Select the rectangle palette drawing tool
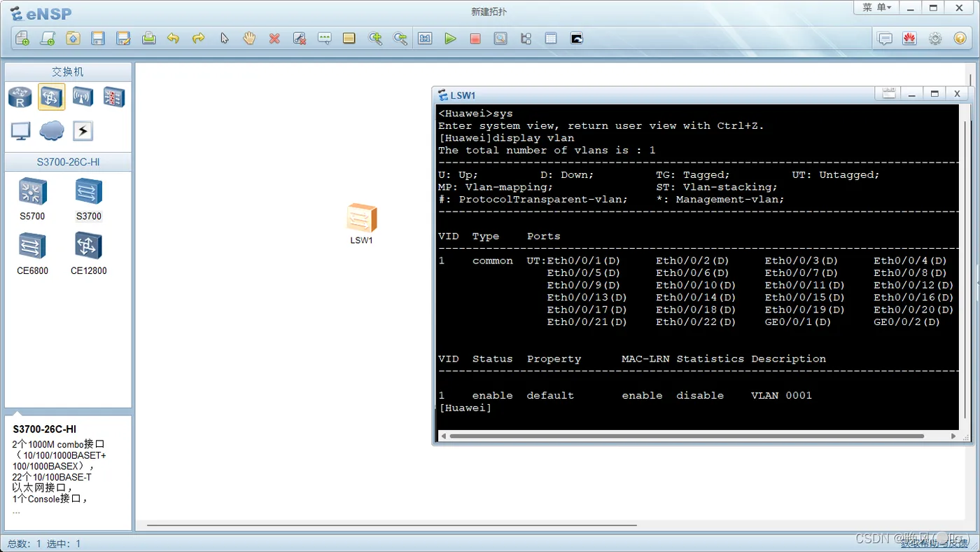 tap(349, 39)
